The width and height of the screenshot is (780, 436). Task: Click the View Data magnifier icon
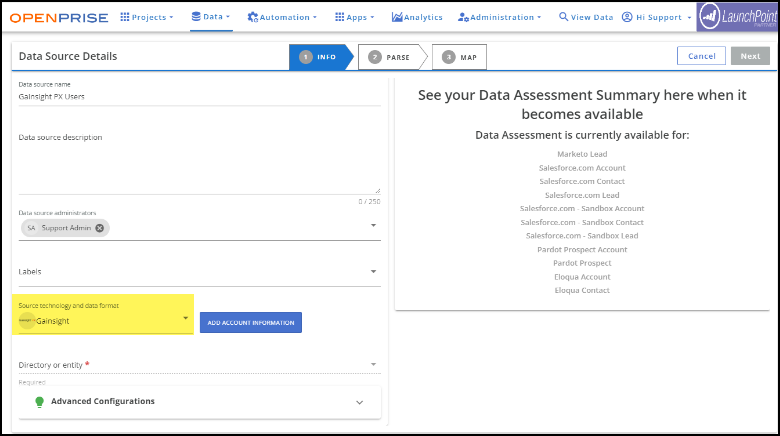(x=563, y=16)
